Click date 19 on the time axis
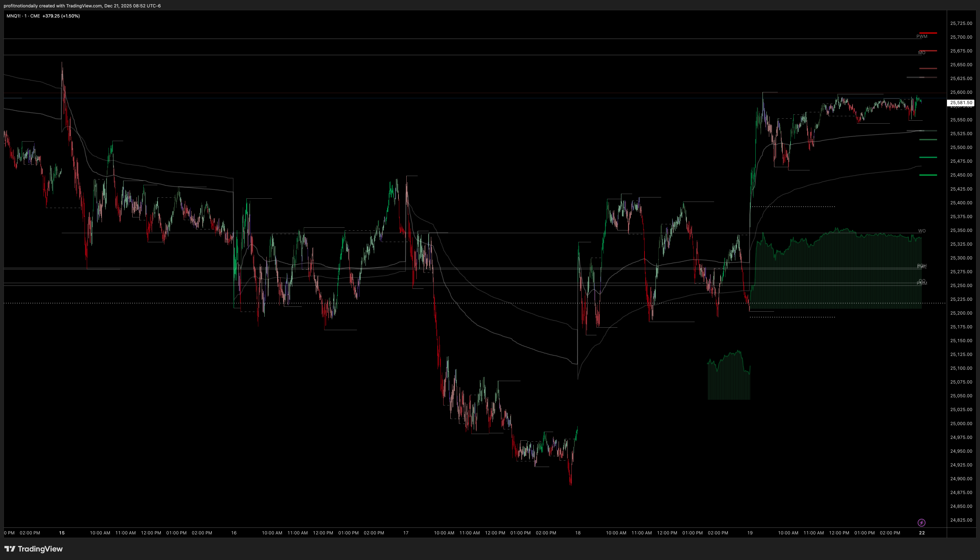This screenshot has height=560, width=980. pos(750,533)
